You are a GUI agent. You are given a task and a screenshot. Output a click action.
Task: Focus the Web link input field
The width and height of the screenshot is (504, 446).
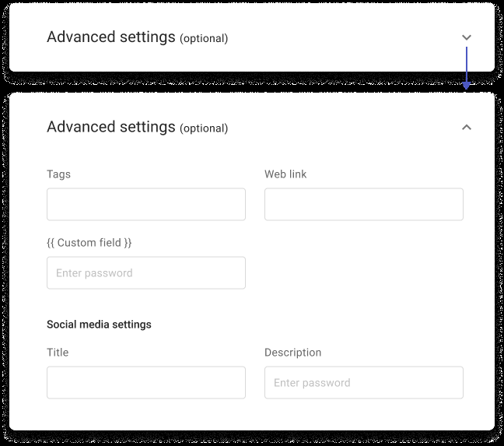click(x=364, y=204)
